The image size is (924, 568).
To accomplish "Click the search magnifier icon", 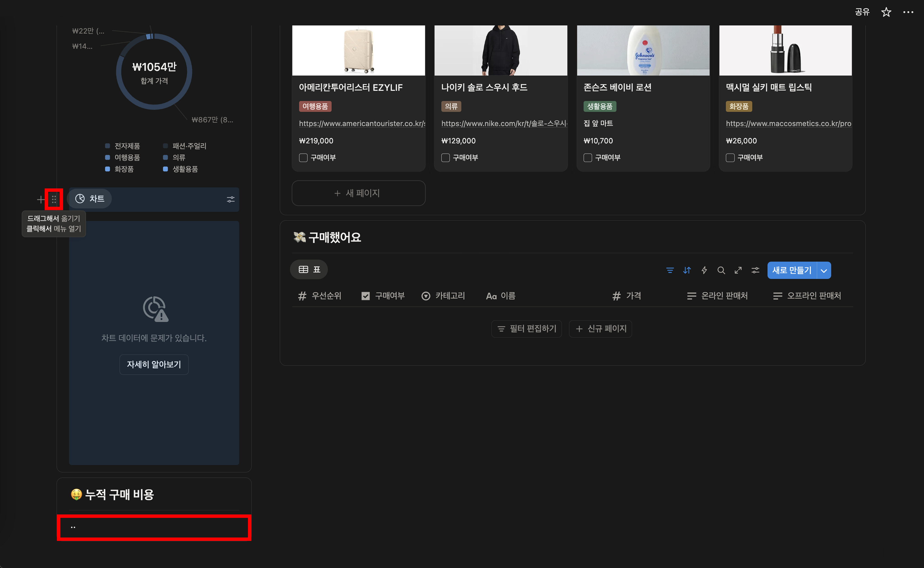I will click(x=721, y=270).
